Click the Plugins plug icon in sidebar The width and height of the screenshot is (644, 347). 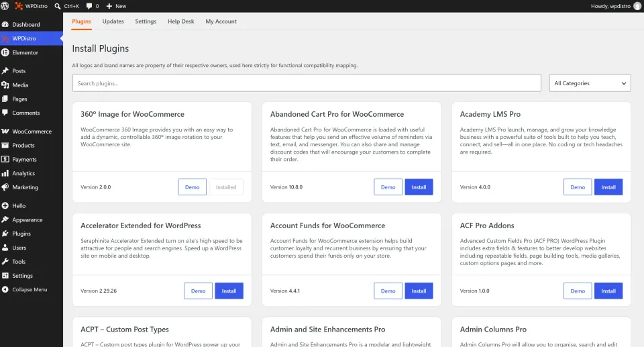[5, 234]
